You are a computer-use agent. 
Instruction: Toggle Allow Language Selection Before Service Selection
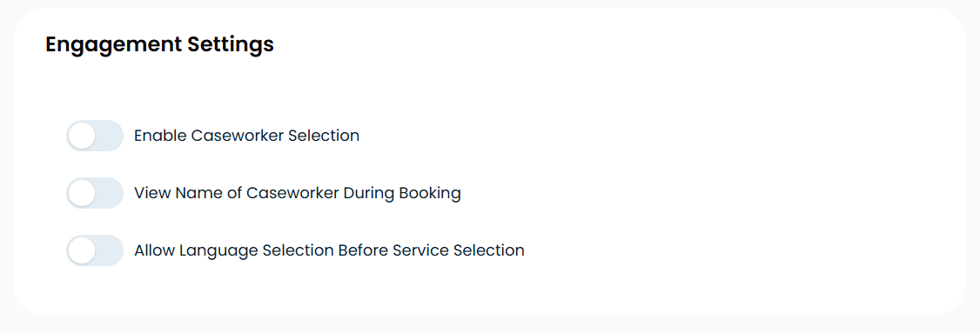(95, 250)
